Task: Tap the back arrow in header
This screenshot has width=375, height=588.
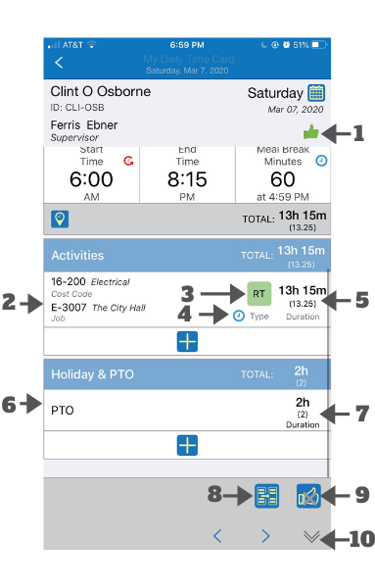Action: tap(59, 63)
